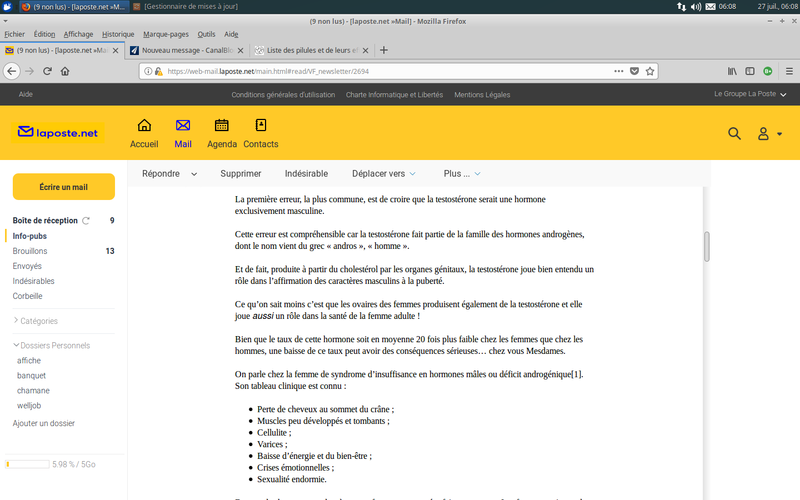Collapse the Dossiers Personnels section
This screenshot has height=500, width=800.
coord(52,345)
